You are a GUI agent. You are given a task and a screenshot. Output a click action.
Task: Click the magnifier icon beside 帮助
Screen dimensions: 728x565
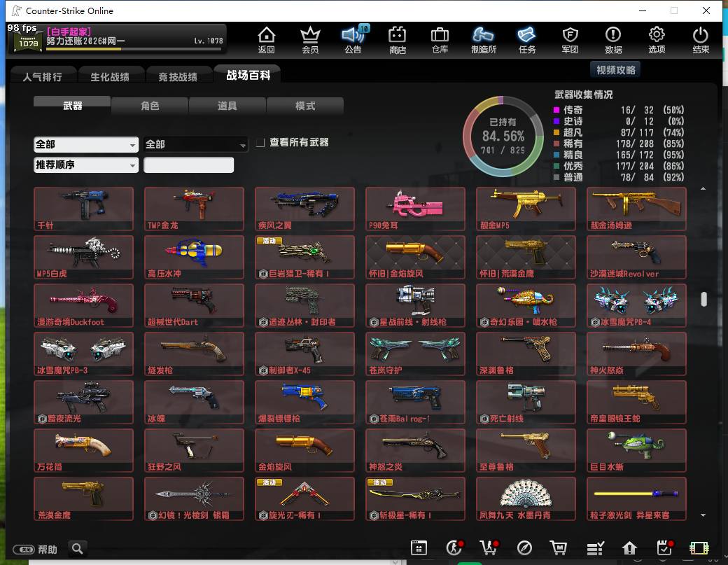(78, 549)
